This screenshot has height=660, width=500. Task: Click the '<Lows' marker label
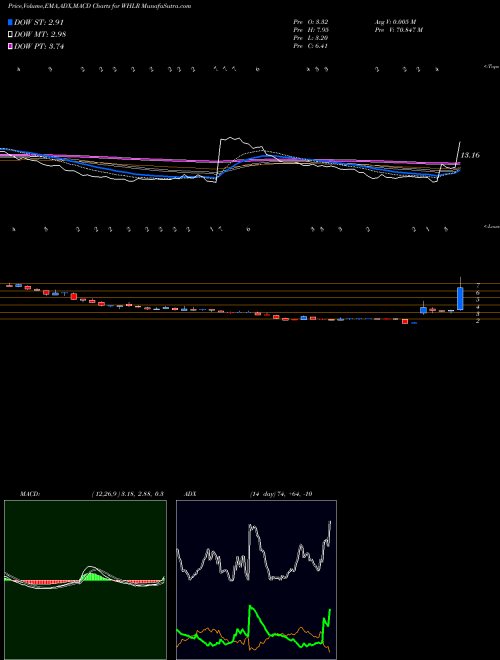point(492,226)
